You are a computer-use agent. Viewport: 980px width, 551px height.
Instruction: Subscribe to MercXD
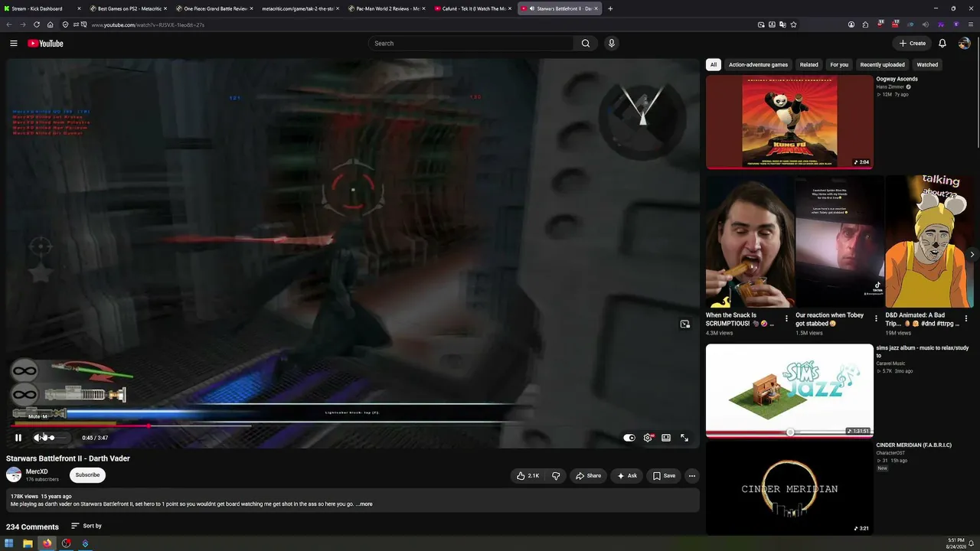(87, 475)
